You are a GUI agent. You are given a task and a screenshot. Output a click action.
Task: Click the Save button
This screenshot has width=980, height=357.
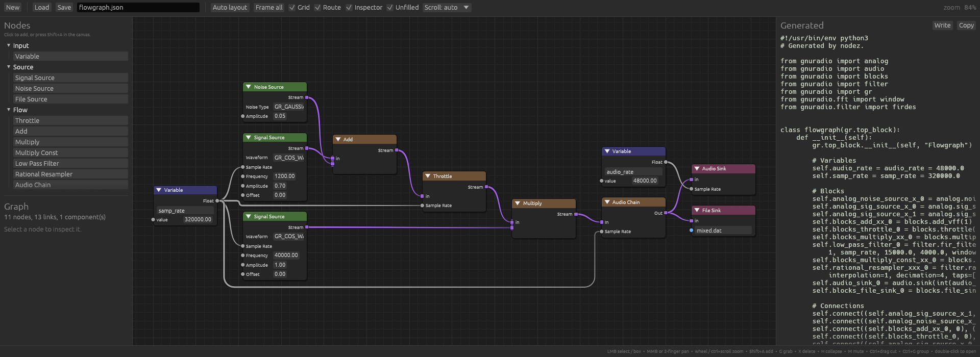pyautogui.click(x=64, y=7)
